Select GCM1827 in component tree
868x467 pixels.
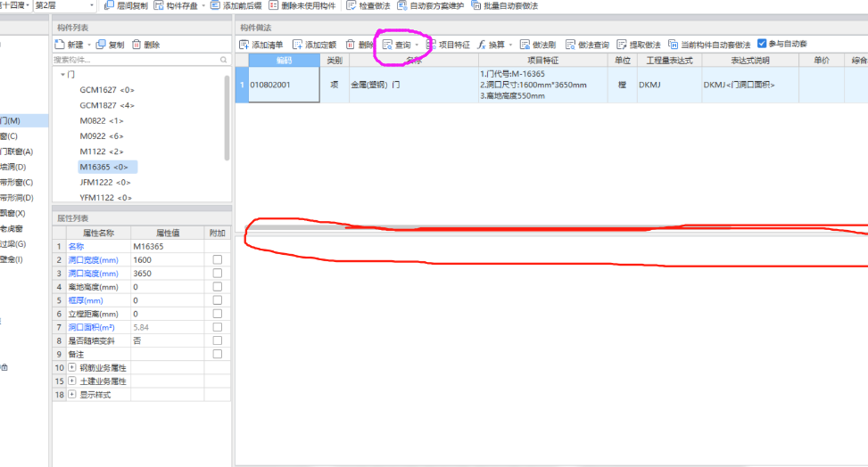[x=107, y=105]
